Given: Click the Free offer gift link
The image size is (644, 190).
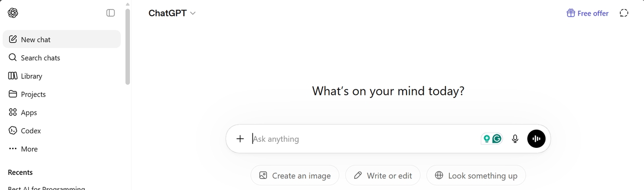Looking at the screenshot, I should tap(588, 13).
